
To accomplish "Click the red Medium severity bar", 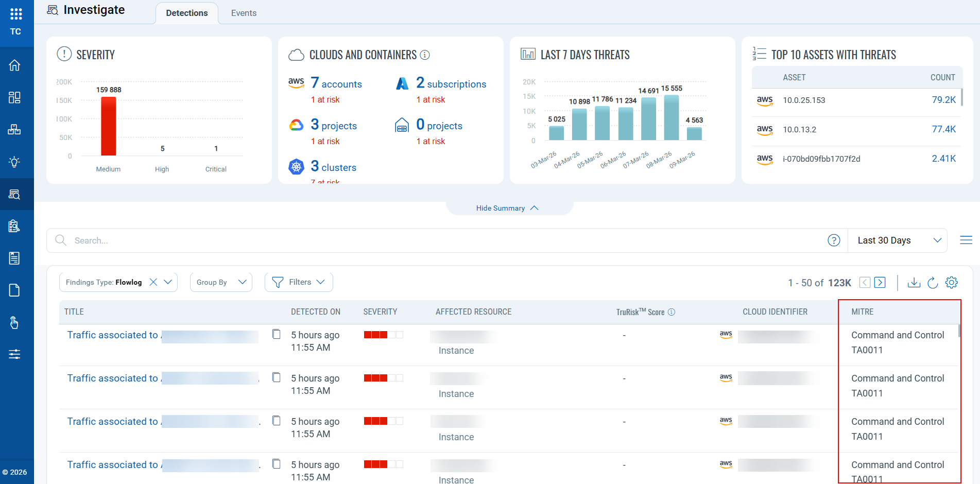I will click(x=108, y=126).
